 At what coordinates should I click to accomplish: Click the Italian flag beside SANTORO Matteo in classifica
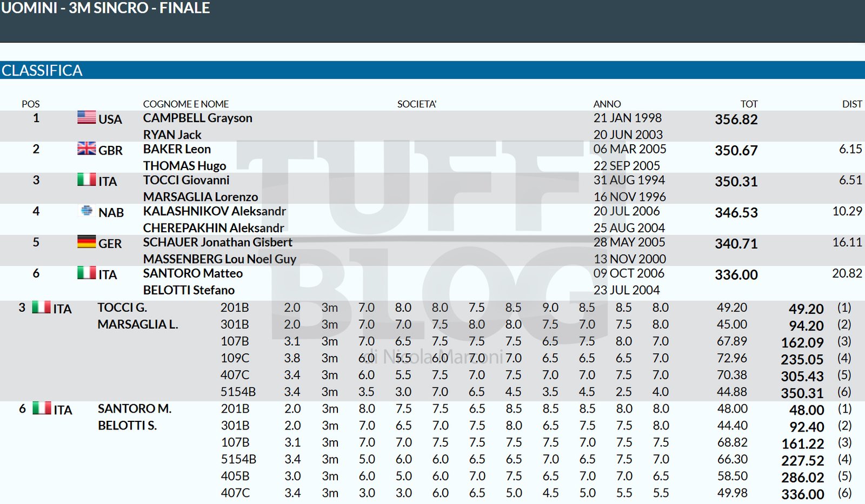coord(86,272)
